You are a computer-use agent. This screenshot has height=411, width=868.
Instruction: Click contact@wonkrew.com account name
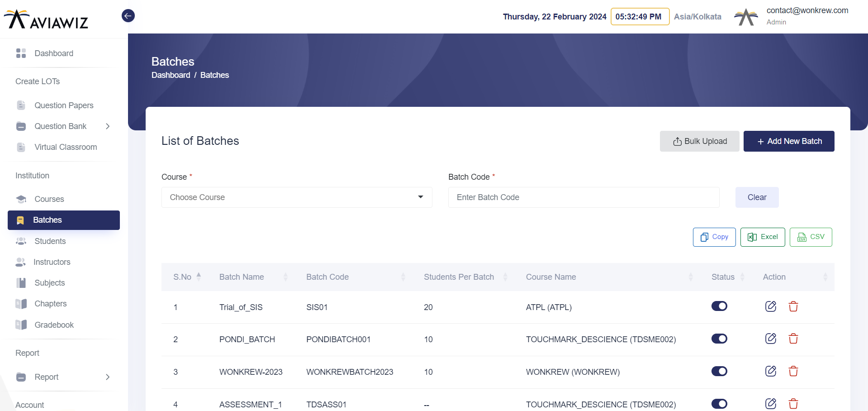point(807,10)
